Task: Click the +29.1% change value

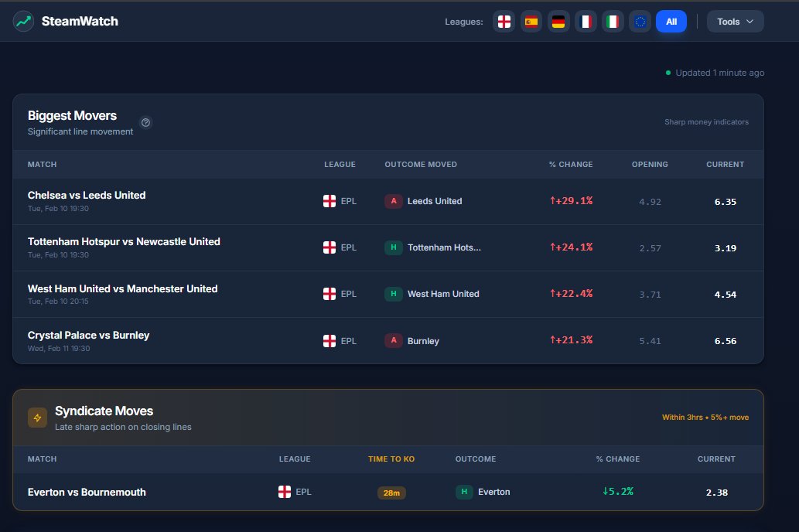Action: pyautogui.click(x=572, y=201)
